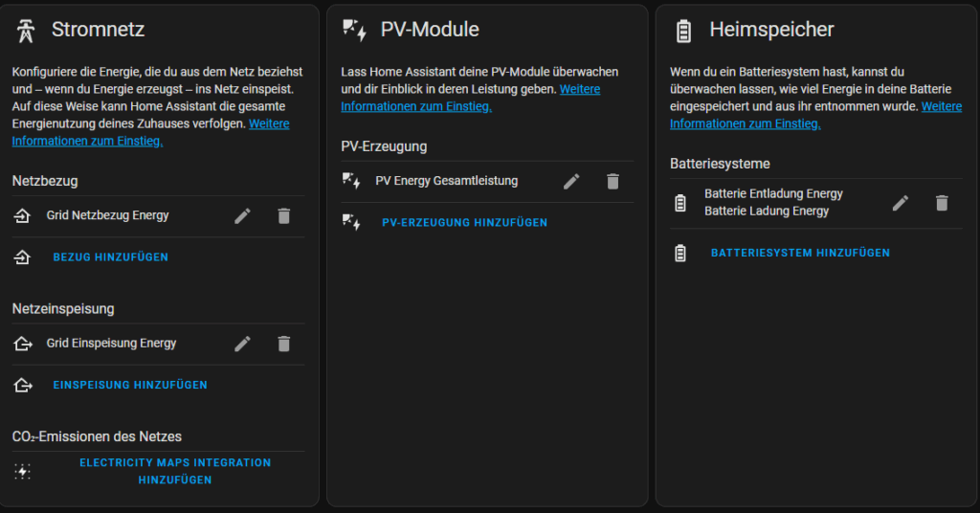Delete the Grid Netzbezug Energy entry
This screenshot has width=980, height=513.
point(283,216)
